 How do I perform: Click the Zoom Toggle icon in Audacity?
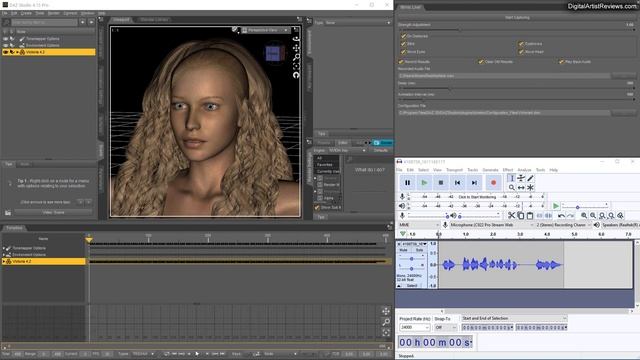coord(620,216)
